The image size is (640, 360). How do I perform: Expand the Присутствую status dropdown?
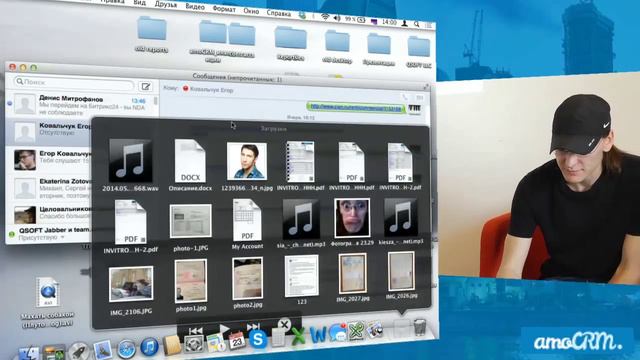(41, 237)
